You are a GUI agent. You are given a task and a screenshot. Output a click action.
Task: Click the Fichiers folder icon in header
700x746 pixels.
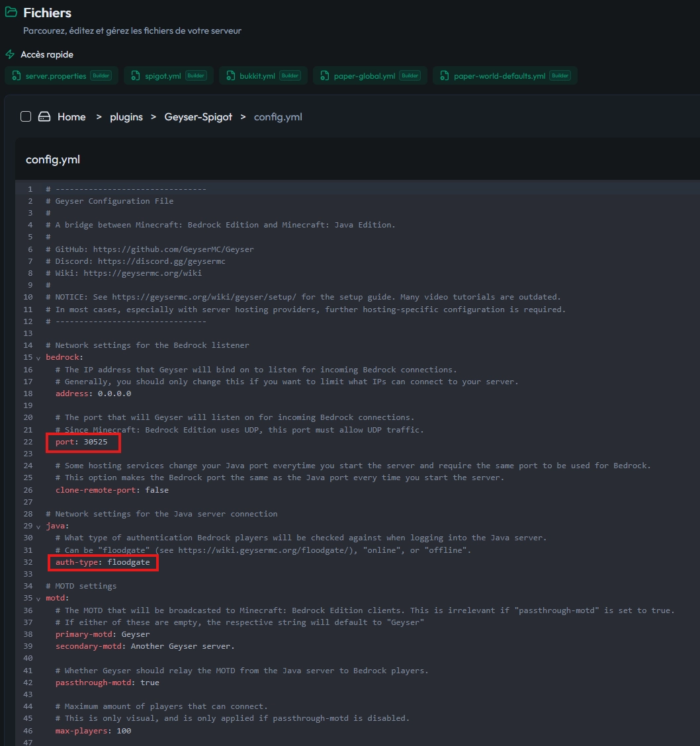pos(11,13)
